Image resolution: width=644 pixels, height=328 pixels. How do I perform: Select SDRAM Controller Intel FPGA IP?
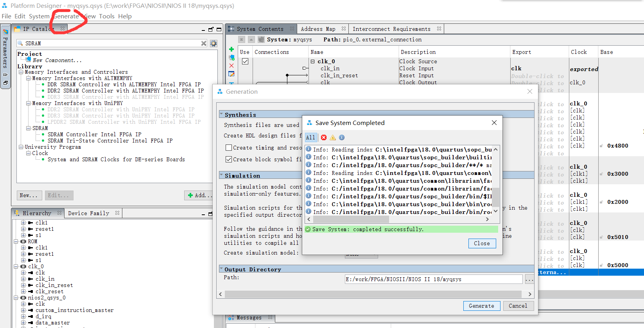pos(94,134)
